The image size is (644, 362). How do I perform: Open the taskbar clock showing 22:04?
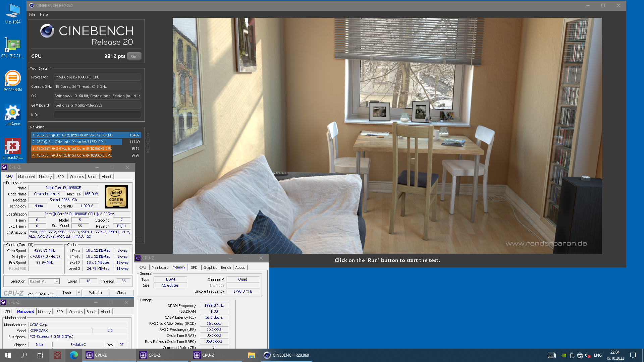click(x=615, y=355)
